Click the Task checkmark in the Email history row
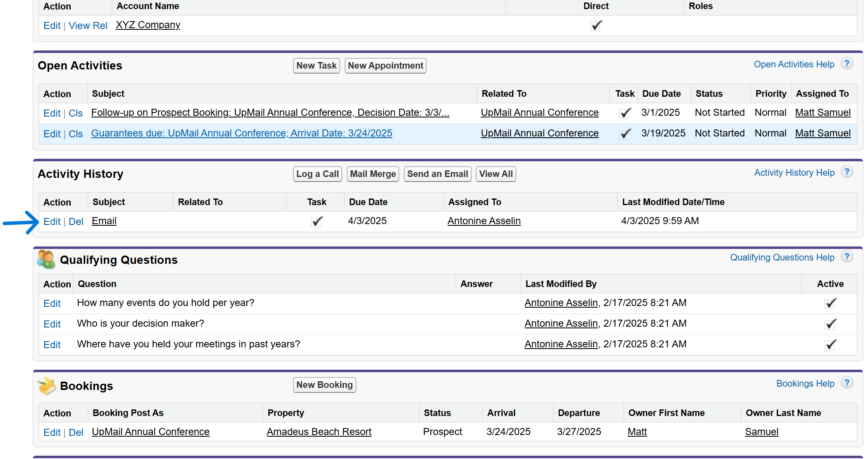The height and width of the screenshot is (459, 868). 317,222
